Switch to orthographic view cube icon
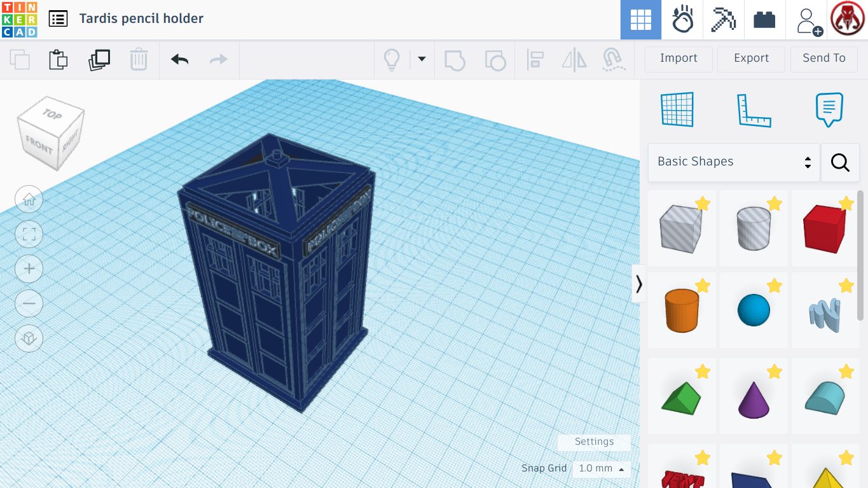This screenshot has width=868, height=488. tap(29, 338)
